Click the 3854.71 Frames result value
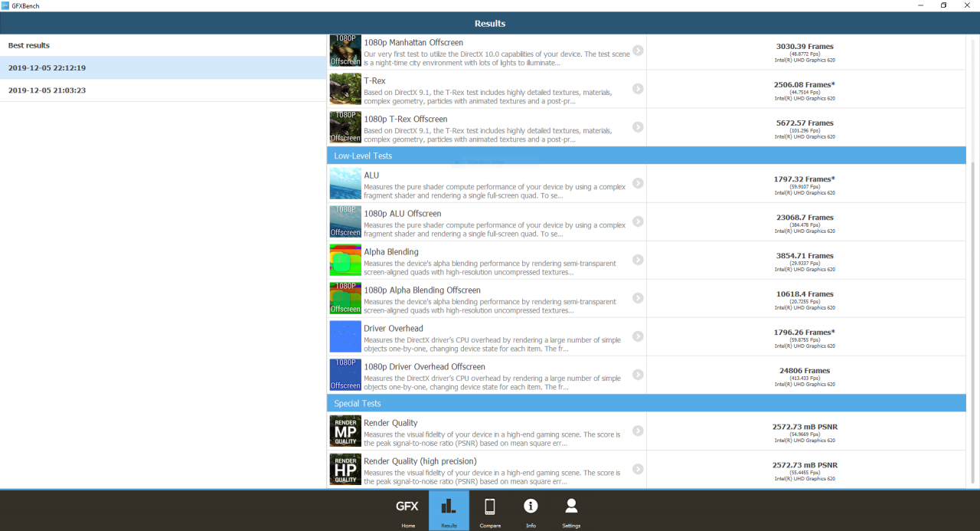 805,255
